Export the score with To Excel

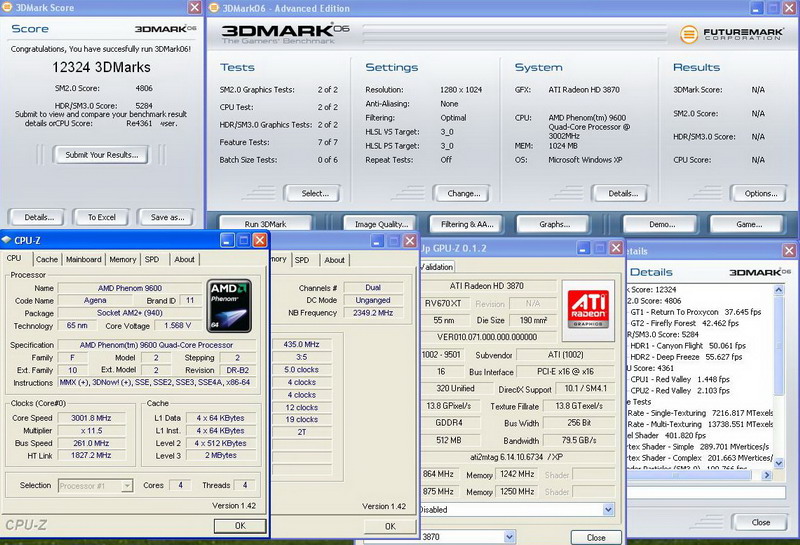coord(101,217)
